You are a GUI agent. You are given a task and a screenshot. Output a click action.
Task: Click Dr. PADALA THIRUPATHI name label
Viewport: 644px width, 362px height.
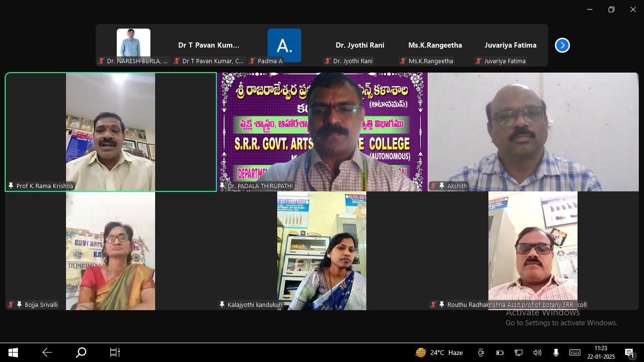coord(260,186)
